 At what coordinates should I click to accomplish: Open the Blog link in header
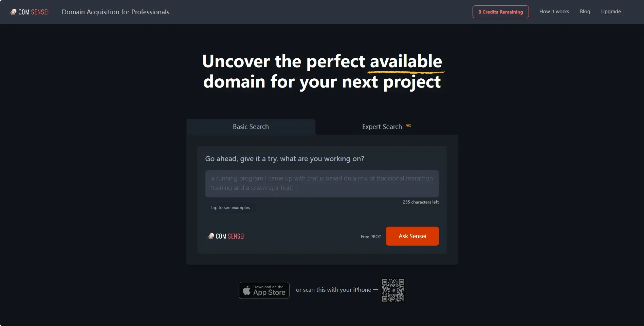585,12
